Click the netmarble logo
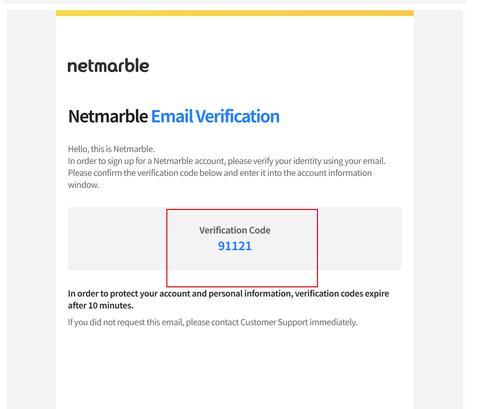 [108, 66]
